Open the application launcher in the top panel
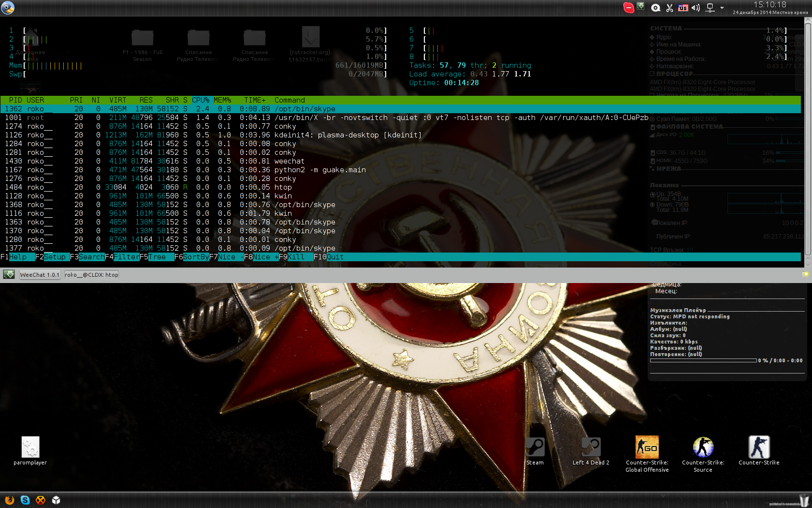The height and width of the screenshot is (508, 812). tap(8, 7)
